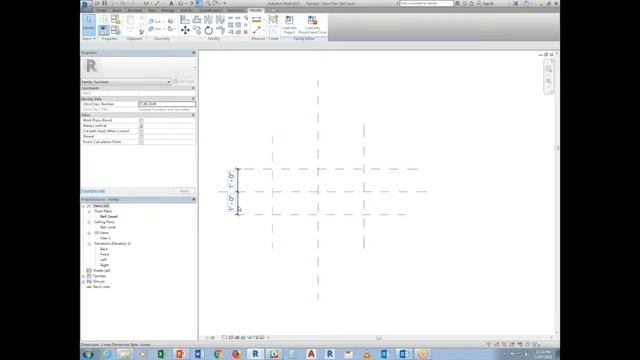The height and width of the screenshot is (360, 640).
Task: Toggle Cut with Voids When Loaded checkbox
Action: tap(141, 131)
